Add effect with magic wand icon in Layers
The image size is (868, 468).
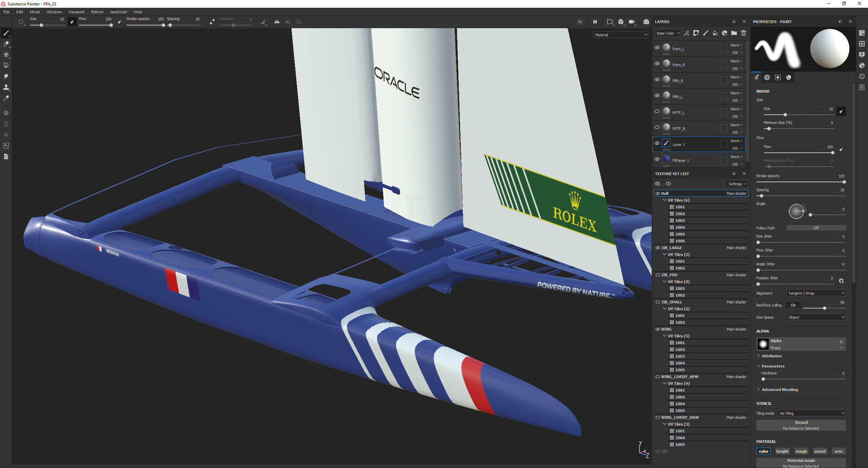pyautogui.click(x=686, y=33)
